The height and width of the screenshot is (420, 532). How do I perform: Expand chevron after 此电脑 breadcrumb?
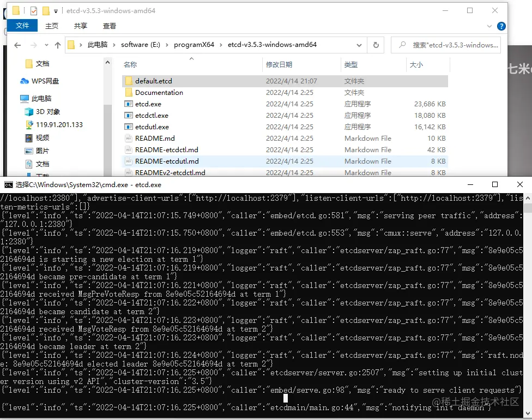point(114,45)
